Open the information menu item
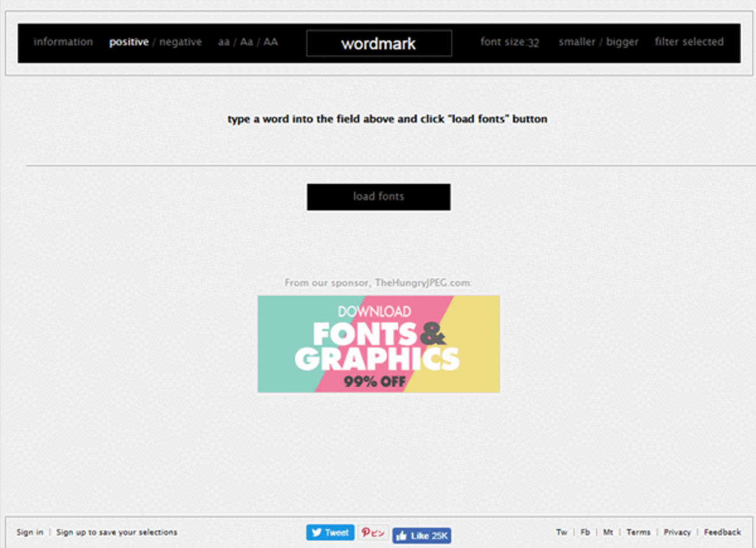The image size is (756, 548). point(63,42)
